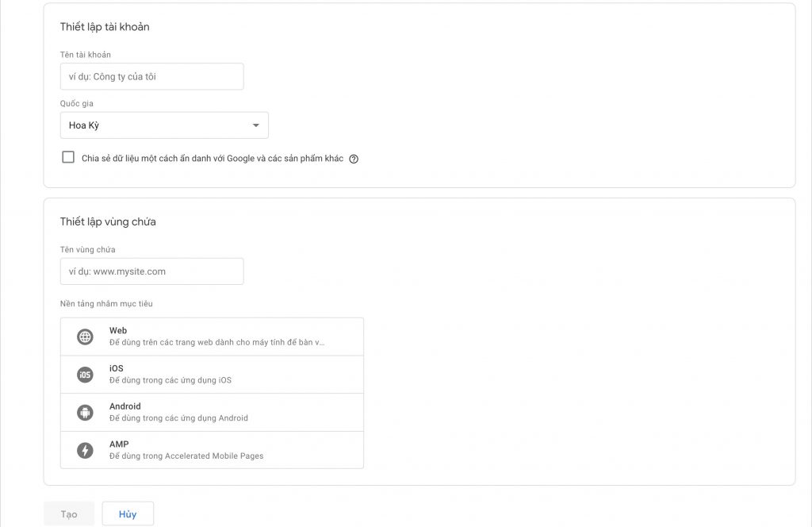Click the 'Tên vùng chứa' field label
The height and width of the screenshot is (527, 812).
(x=87, y=250)
